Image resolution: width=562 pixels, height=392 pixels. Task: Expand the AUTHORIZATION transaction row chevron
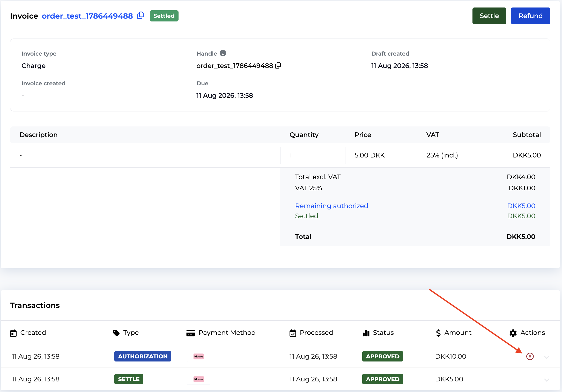click(x=547, y=357)
